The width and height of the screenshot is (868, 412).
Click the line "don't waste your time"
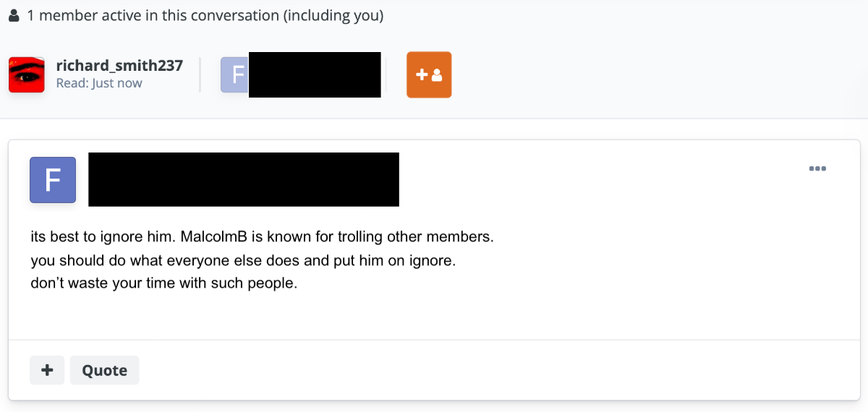point(163,283)
